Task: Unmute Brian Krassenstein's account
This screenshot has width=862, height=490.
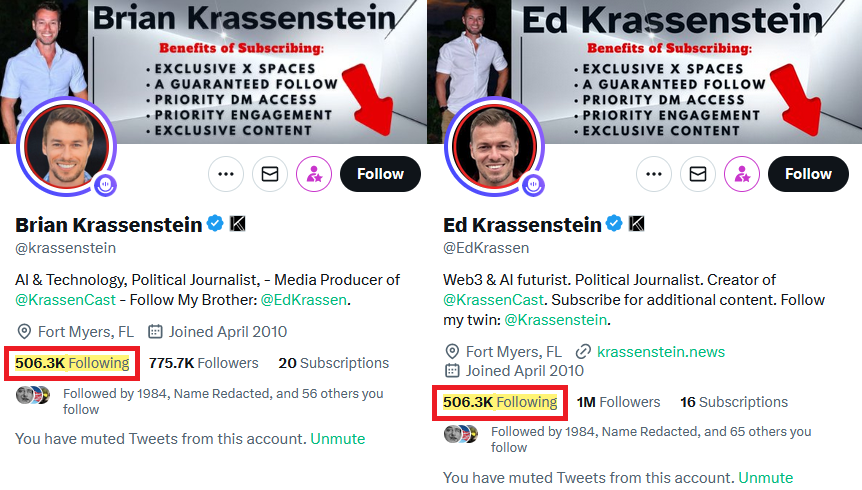Action: pyautogui.click(x=337, y=439)
